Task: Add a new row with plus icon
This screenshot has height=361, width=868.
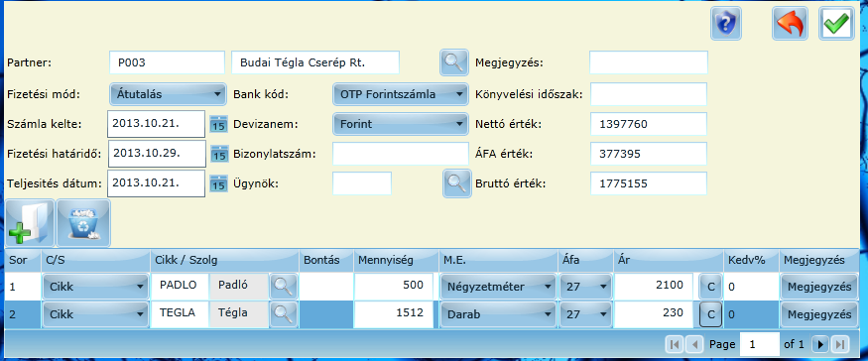Action: point(30,223)
